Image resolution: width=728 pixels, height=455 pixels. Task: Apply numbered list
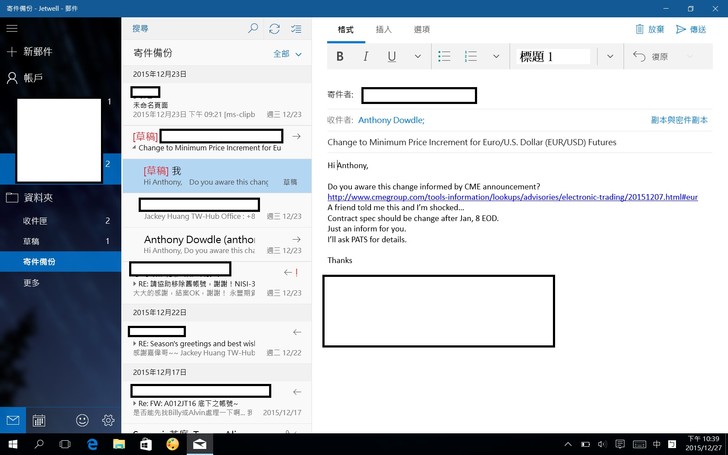(x=471, y=56)
